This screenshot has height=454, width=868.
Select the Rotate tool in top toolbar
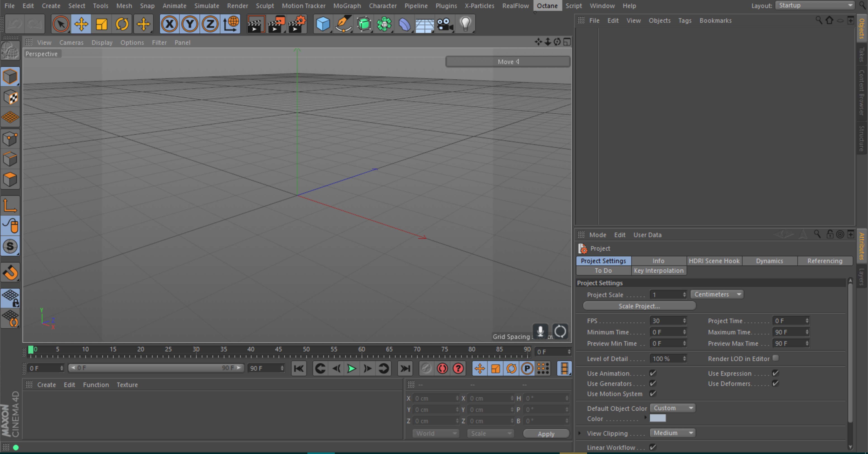tap(122, 24)
